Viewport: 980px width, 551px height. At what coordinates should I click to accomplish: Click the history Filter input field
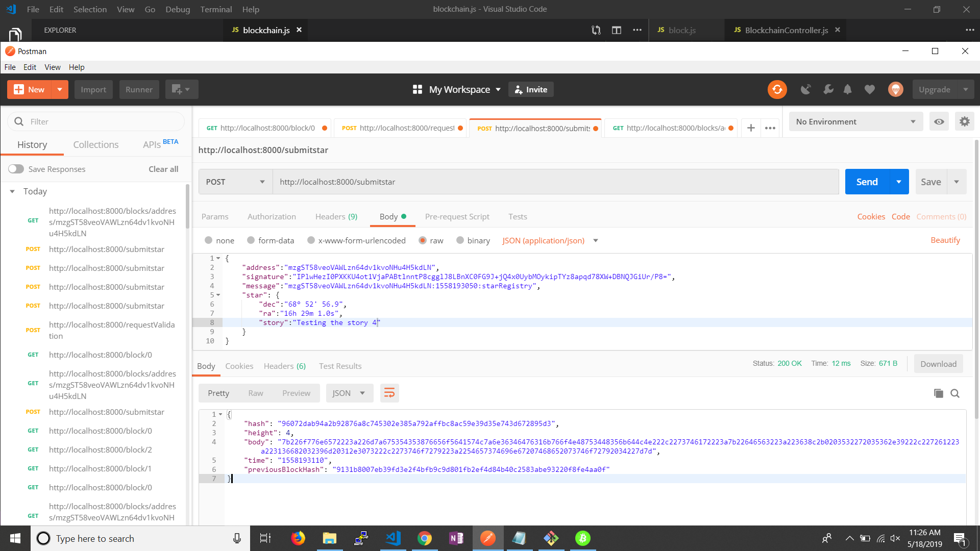pyautogui.click(x=96, y=121)
